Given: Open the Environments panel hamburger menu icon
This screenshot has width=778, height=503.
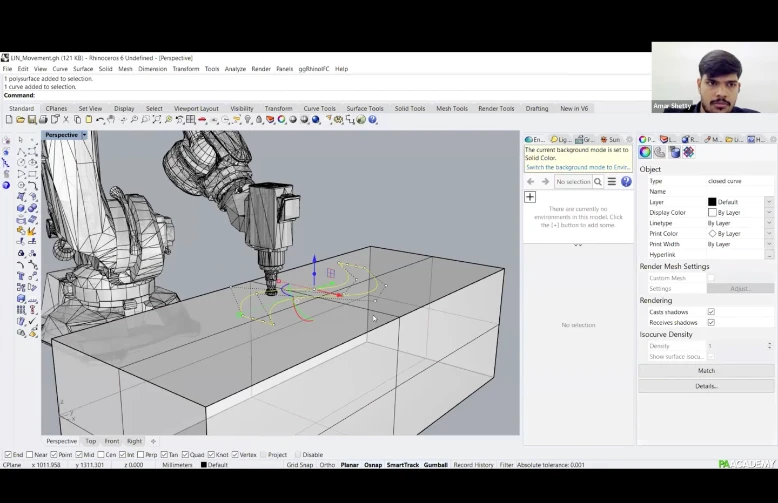Looking at the screenshot, I should click(x=612, y=182).
